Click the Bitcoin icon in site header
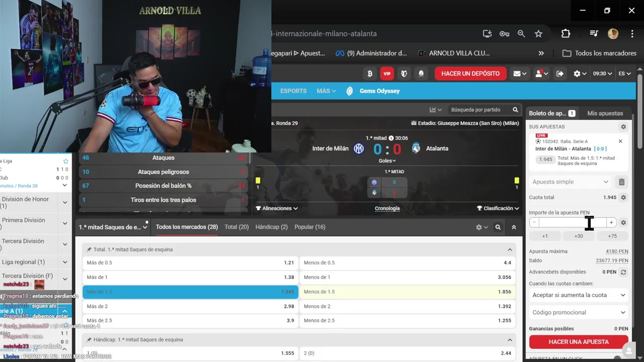The width and height of the screenshot is (644, 362). pos(370,73)
